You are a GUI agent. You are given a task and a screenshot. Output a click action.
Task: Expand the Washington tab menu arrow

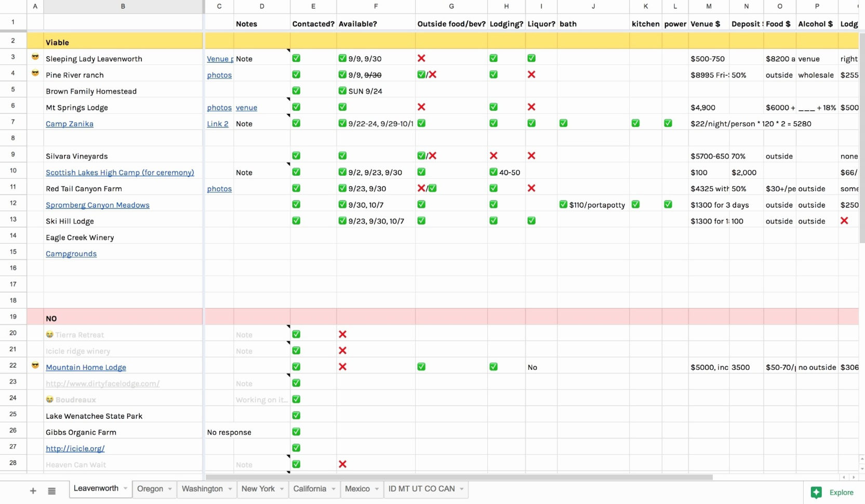[x=229, y=489]
